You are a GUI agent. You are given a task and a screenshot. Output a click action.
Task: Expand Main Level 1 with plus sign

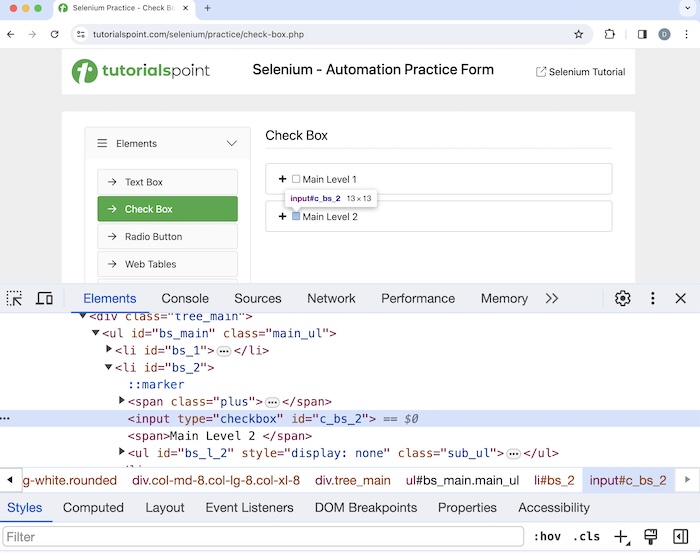point(283,179)
